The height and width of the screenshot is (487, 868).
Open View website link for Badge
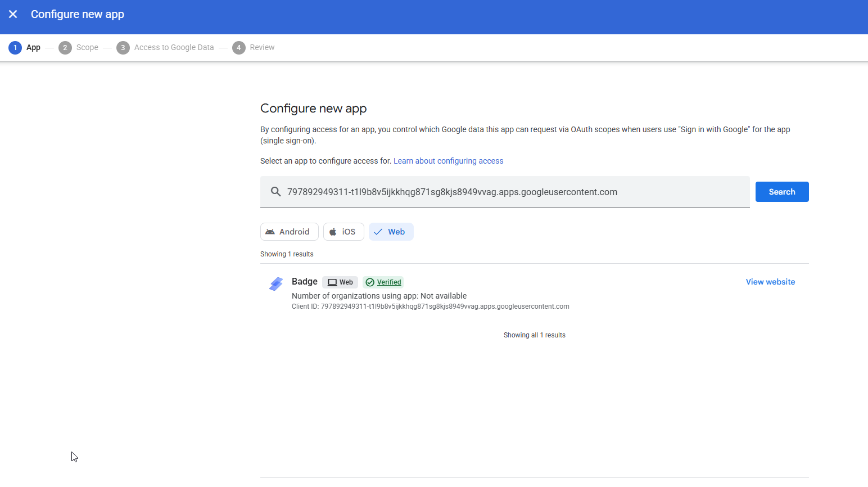(770, 282)
